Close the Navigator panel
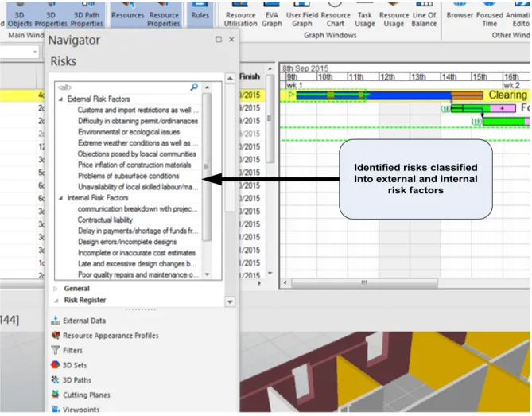Screen dimensions: 532x416 [x=231, y=39]
